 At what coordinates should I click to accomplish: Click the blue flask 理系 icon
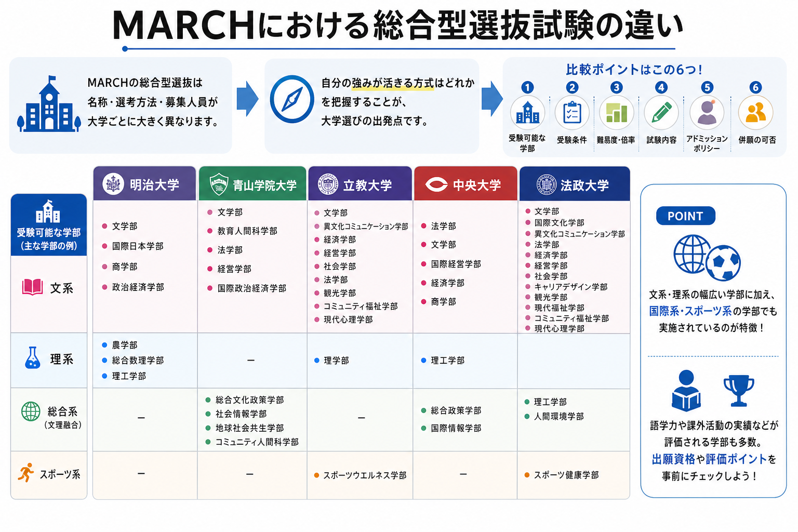[32, 358]
